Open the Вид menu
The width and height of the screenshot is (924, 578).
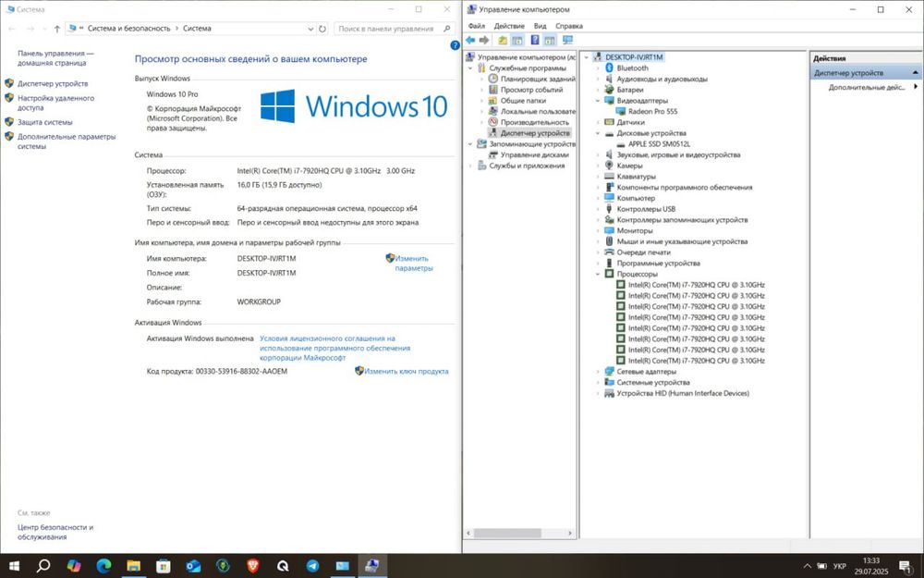541,26
